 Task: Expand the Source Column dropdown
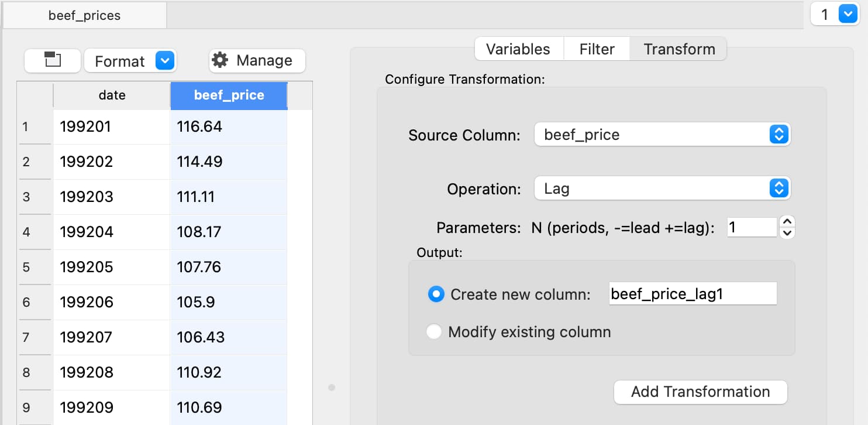pyautogui.click(x=662, y=135)
